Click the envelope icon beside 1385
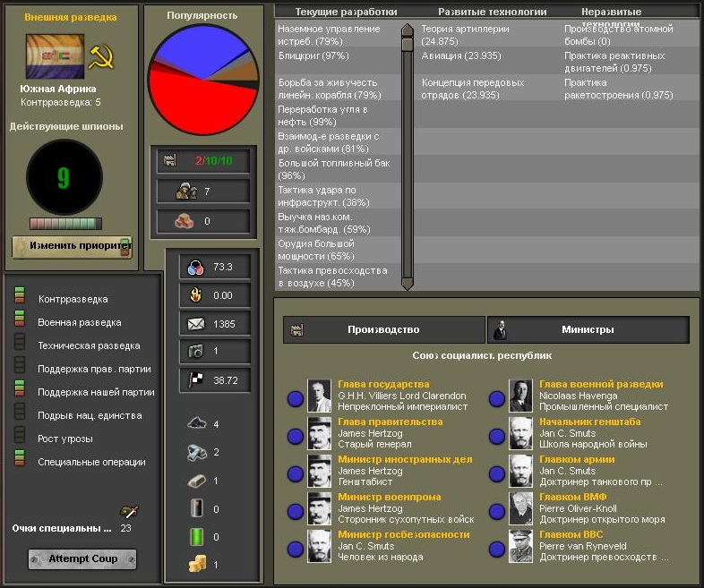 (x=196, y=324)
